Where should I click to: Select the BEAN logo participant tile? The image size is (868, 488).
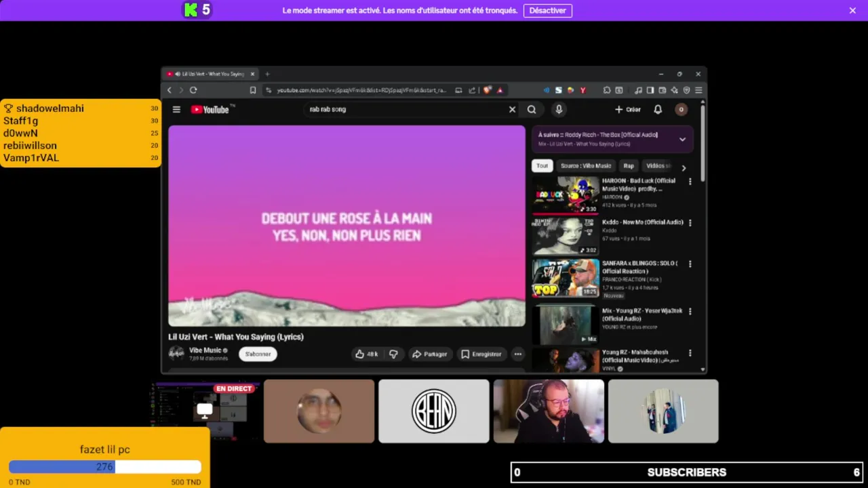click(434, 411)
